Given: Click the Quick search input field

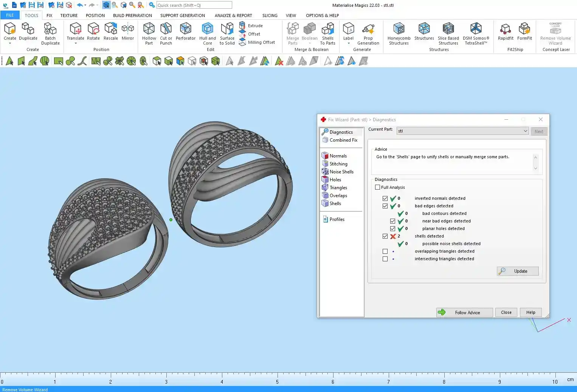Looking at the screenshot, I should (x=194, y=5).
